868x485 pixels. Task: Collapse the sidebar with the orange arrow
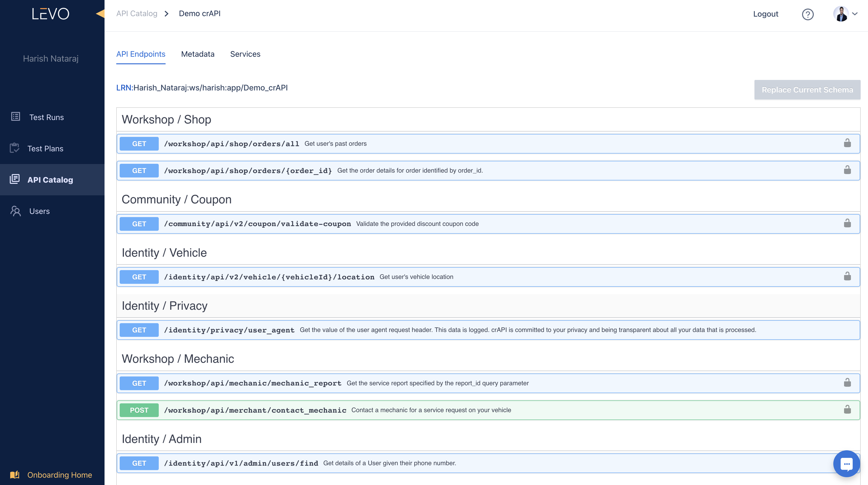click(x=100, y=13)
